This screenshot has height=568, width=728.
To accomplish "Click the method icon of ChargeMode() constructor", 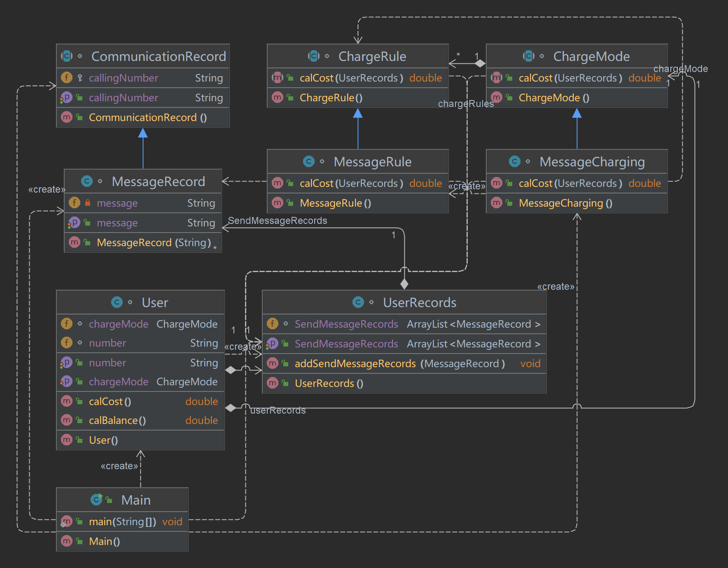I will click(x=497, y=97).
